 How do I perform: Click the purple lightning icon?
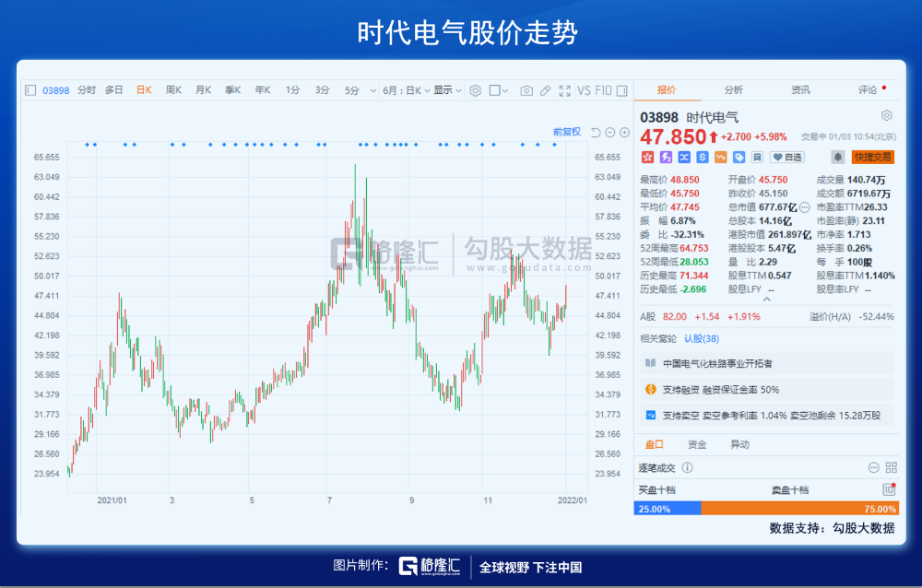(x=666, y=157)
